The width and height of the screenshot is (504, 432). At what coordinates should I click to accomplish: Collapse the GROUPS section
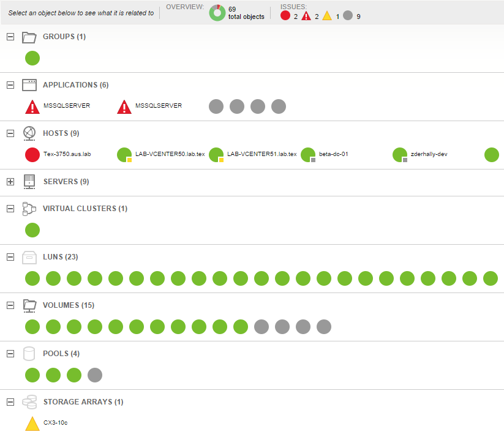[10, 37]
